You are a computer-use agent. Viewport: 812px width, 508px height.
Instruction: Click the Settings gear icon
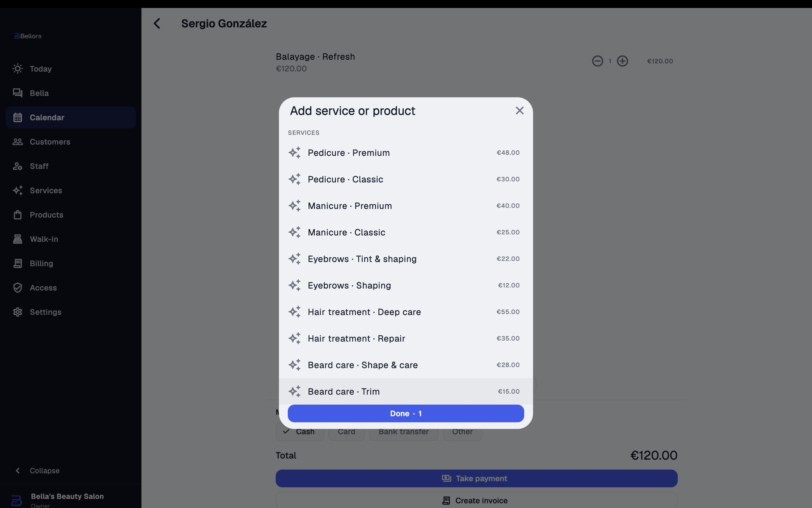click(x=17, y=312)
